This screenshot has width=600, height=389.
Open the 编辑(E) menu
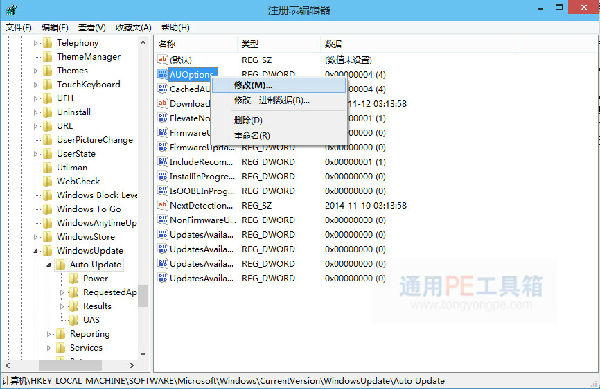tap(55, 28)
